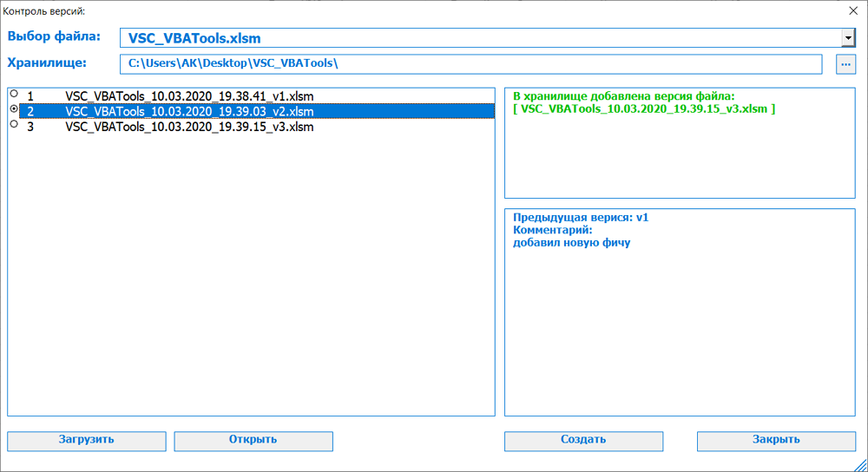Click the Открыть button
This screenshot has height=472, width=868.
(x=253, y=441)
